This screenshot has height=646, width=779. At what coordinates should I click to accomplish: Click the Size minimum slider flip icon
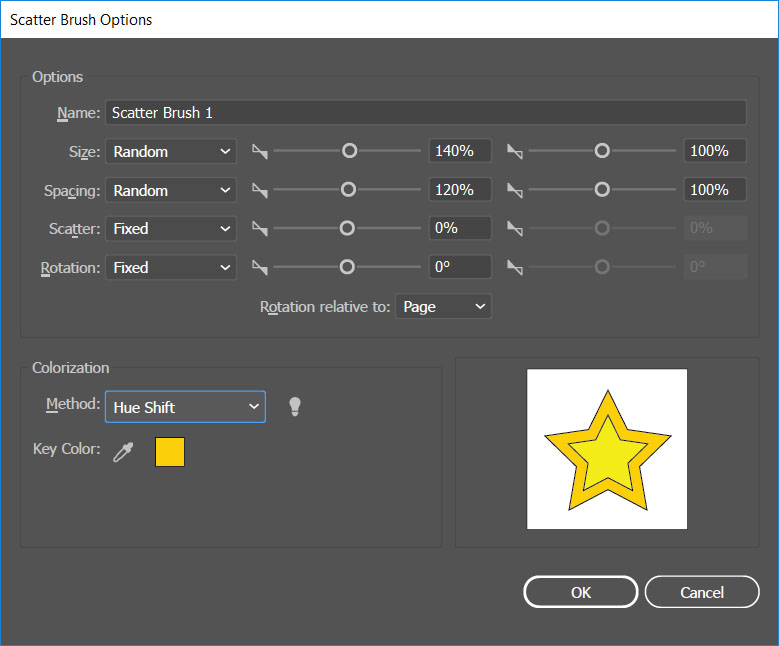(260, 152)
